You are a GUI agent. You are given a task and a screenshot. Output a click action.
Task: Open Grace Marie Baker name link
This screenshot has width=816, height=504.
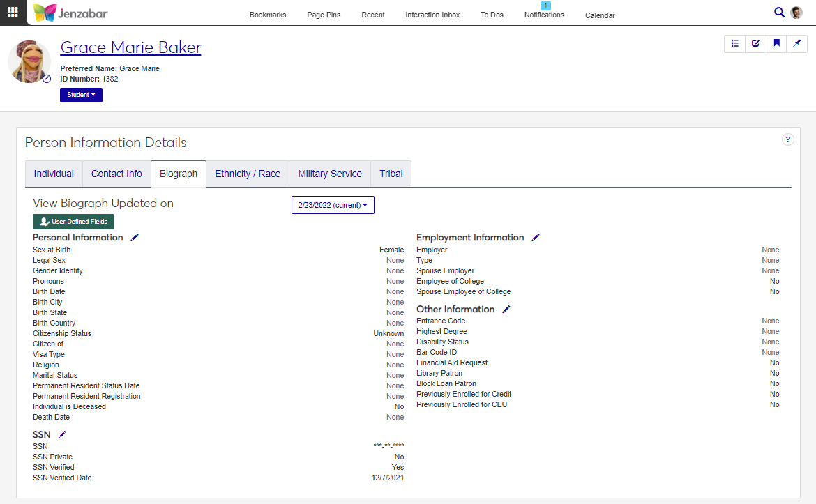(x=130, y=47)
